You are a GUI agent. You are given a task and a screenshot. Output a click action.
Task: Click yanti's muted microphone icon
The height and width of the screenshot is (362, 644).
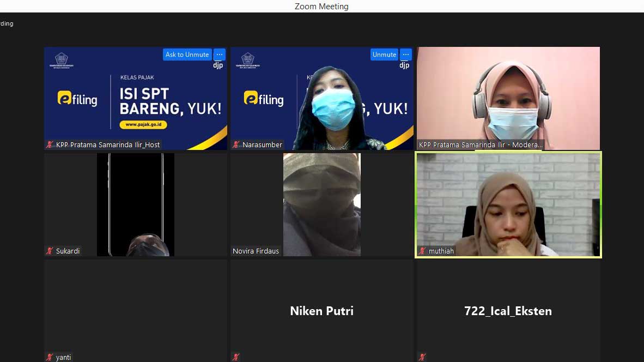50,358
